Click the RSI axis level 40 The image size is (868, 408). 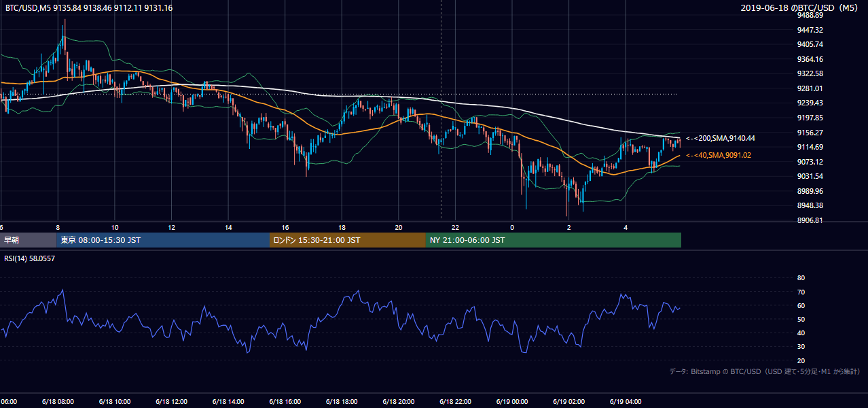coord(801,333)
